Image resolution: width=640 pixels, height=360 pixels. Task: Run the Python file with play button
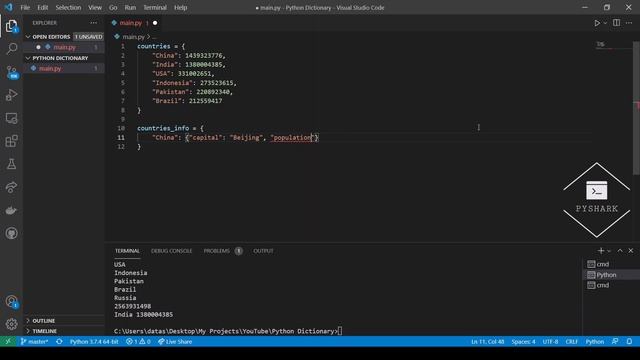pyautogui.click(x=597, y=23)
